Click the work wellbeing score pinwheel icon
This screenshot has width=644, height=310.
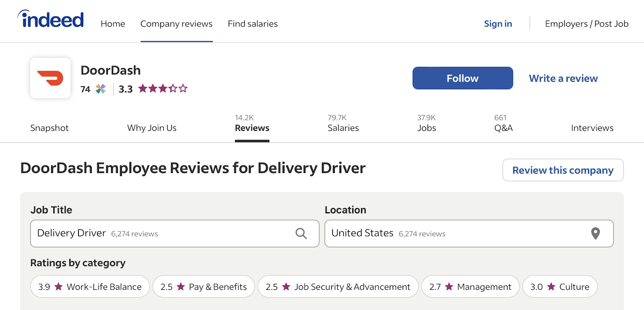[101, 89]
